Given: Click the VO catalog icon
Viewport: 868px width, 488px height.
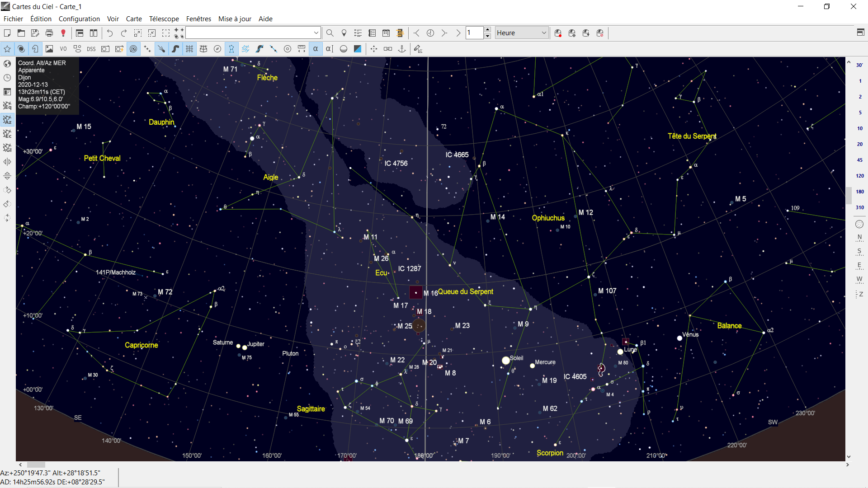Looking at the screenshot, I should (x=63, y=49).
